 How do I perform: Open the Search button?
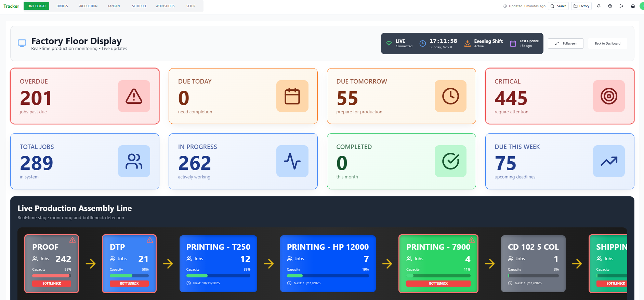point(558,6)
